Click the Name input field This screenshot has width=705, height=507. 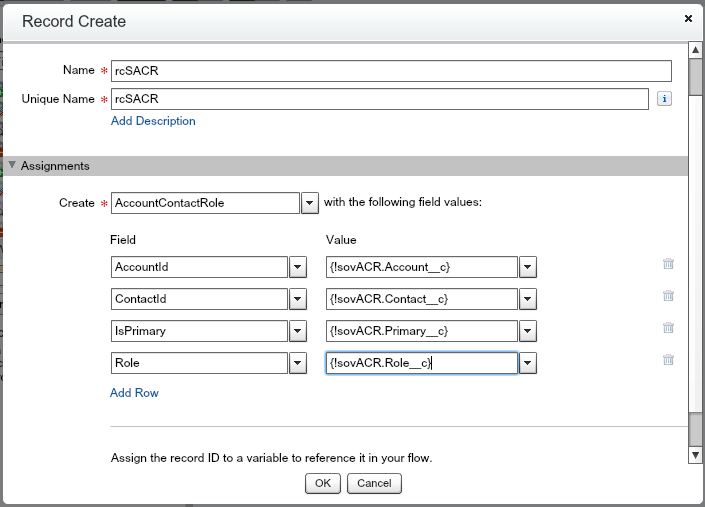tap(390, 70)
